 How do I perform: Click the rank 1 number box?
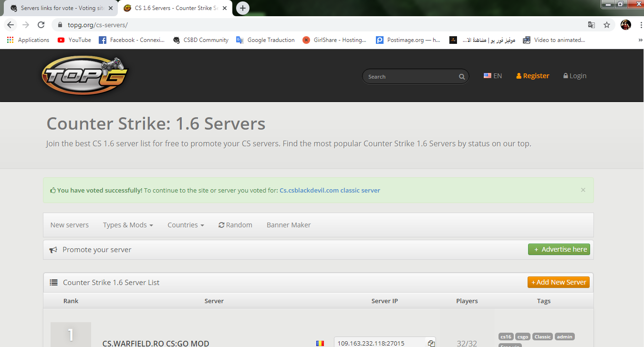(x=71, y=335)
